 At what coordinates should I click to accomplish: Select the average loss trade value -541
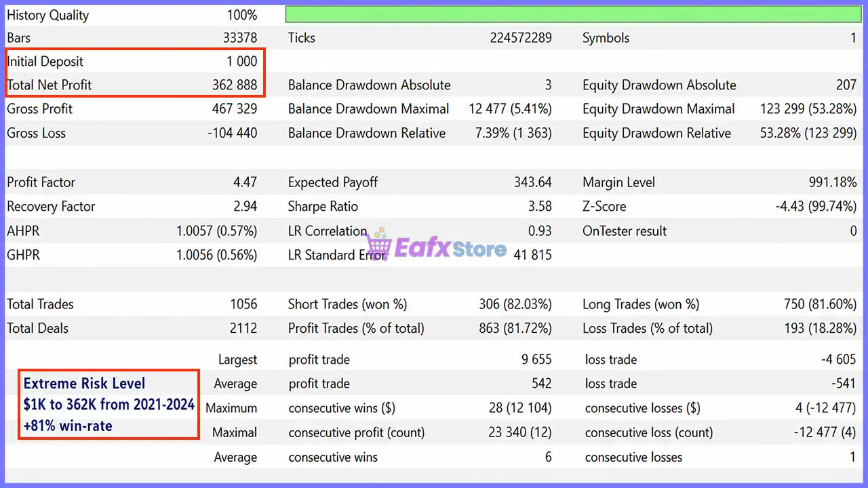click(844, 384)
